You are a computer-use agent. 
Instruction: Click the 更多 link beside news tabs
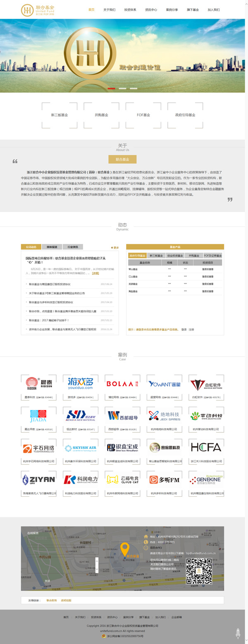115,248
